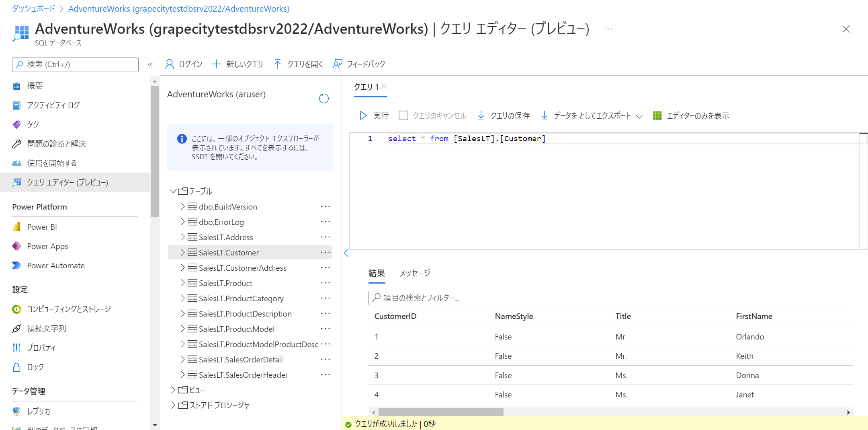Image resolution: width=868 pixels, height=430 pixels.
Task: Click the FirstName column header
Action: [x=754, y=316]
